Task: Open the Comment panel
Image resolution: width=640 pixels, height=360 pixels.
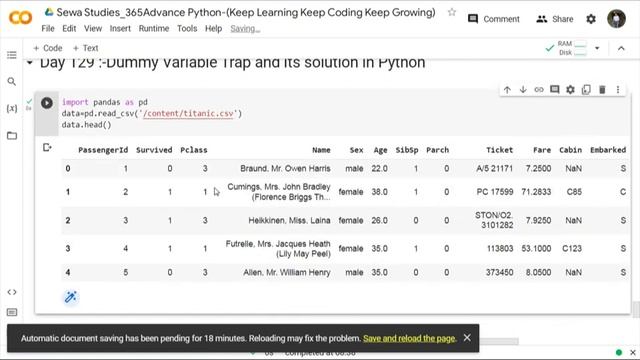Action: click(x=494, y=19)
